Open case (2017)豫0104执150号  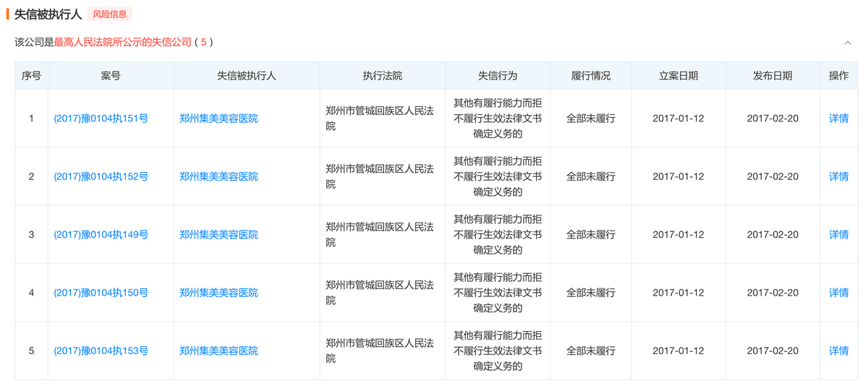(x=101, y=293)
